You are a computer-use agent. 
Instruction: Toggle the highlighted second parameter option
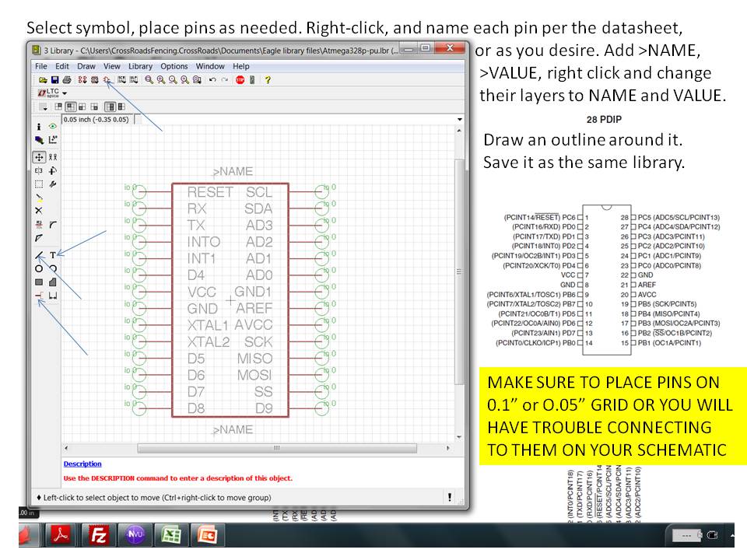click(70, 107)
